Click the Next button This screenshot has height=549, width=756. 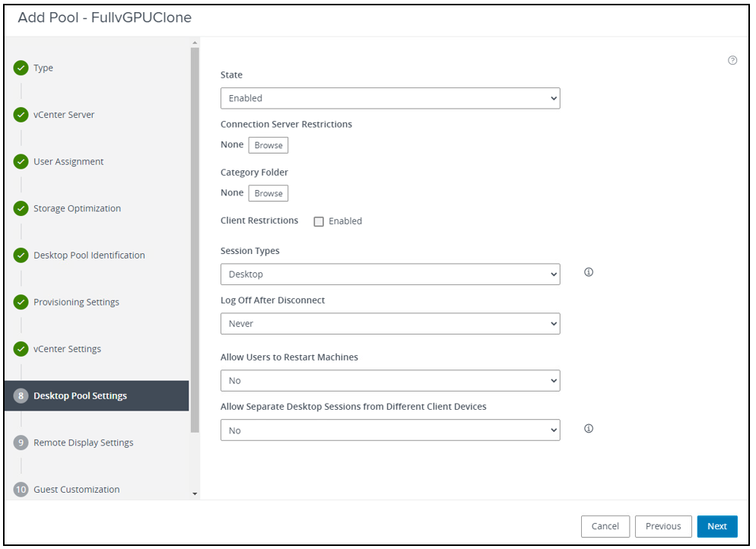click(x=716, y=526)
